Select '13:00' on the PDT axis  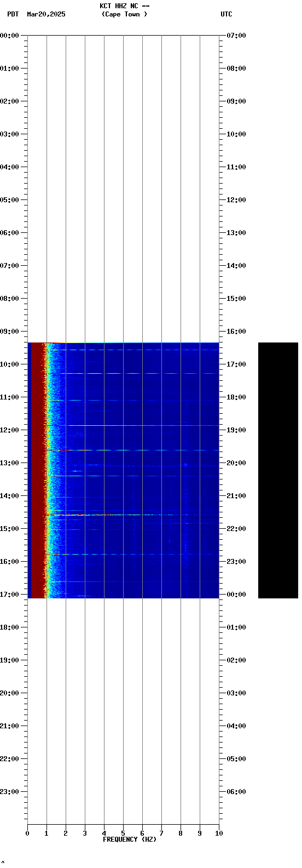coord(9,463)
